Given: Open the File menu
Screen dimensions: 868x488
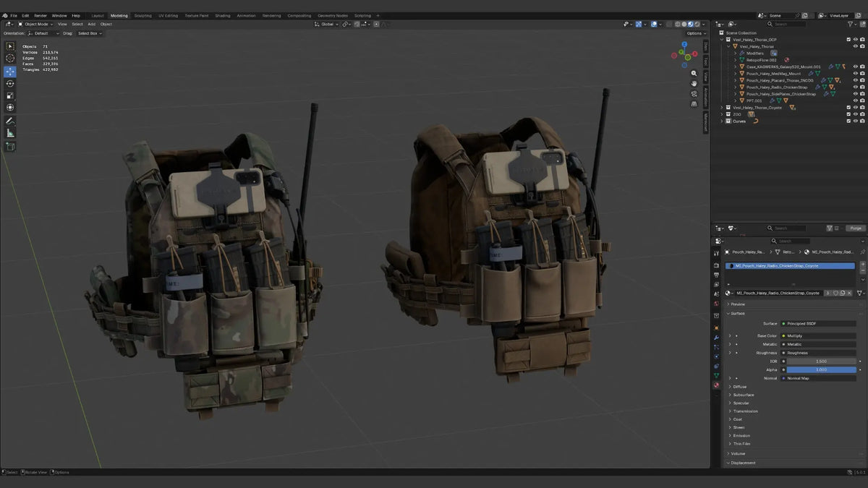Looking at the screenshot, I should coord(14,15).
